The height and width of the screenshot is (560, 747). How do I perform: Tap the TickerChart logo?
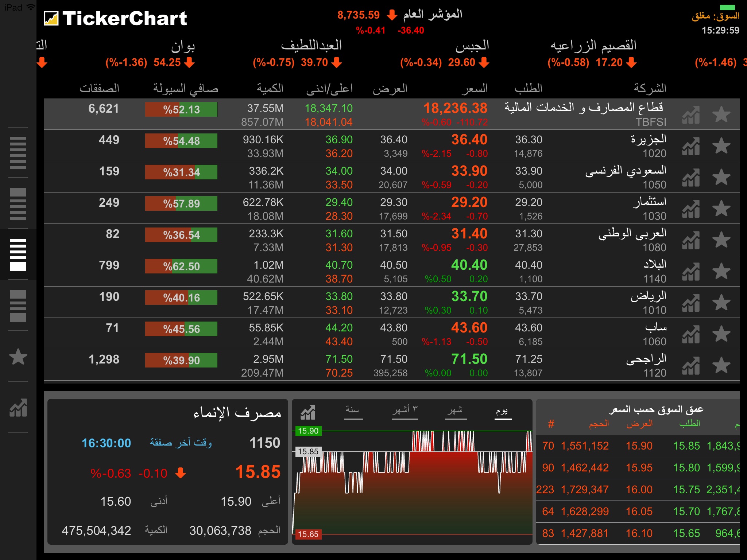[x=115, y=18]
